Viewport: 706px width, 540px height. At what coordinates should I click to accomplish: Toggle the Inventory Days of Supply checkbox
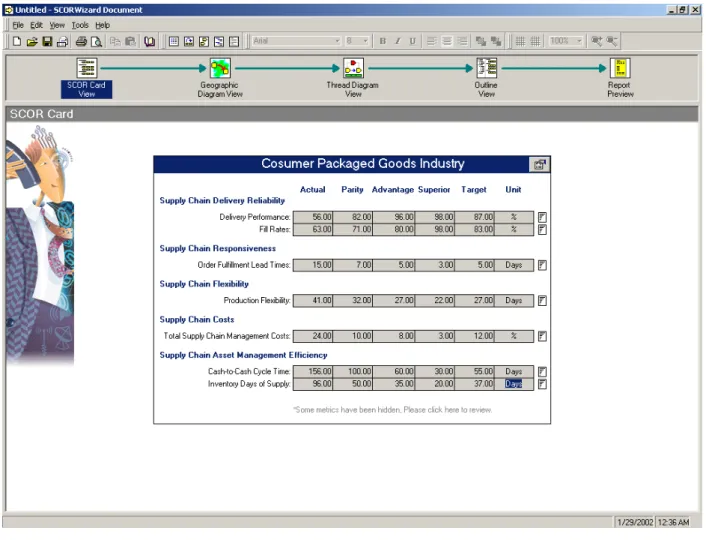[542, 384]
